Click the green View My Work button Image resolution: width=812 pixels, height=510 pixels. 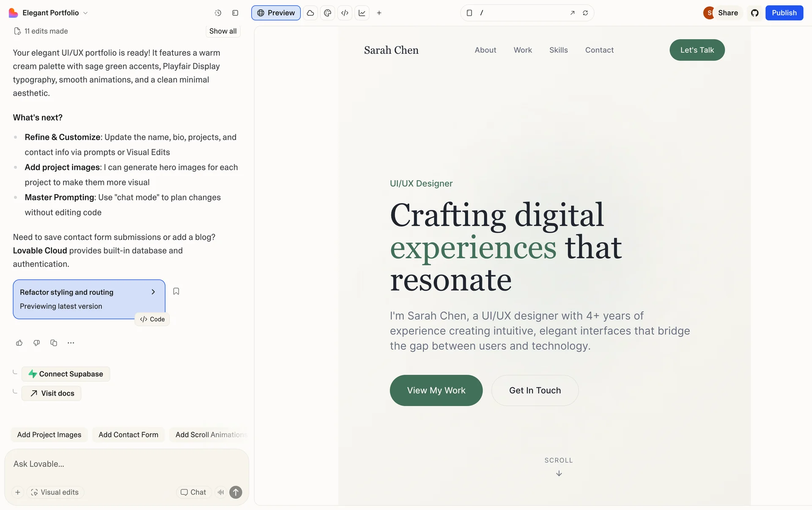(x=436, y=390)
